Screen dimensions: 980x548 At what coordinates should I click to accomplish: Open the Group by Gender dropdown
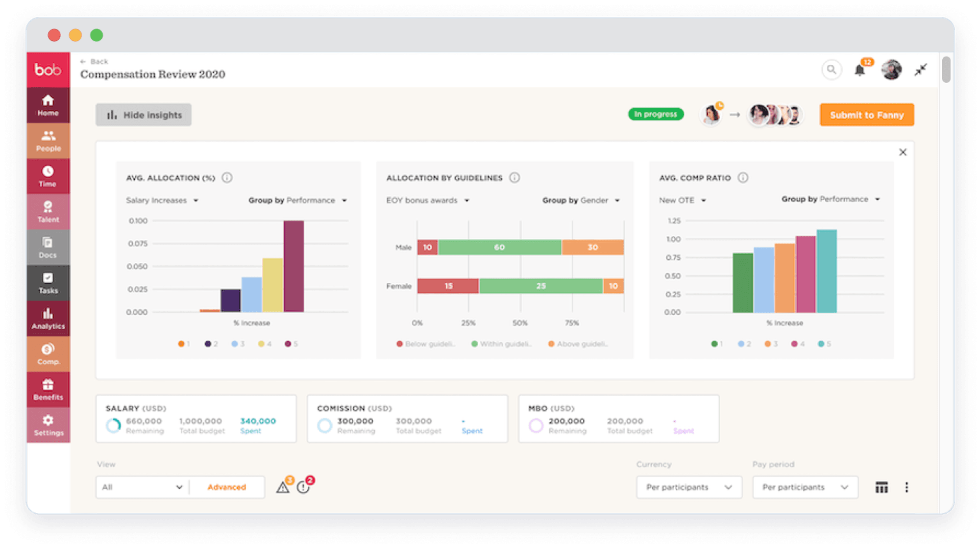click(581, 201)
